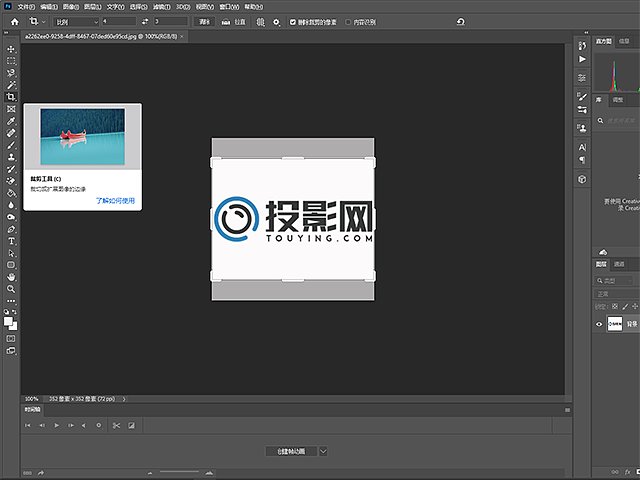This screenshot has height=480, width=640.
Task: Select the Eyedropper tool
Action: pyautogui.click(x=11, y=121)
